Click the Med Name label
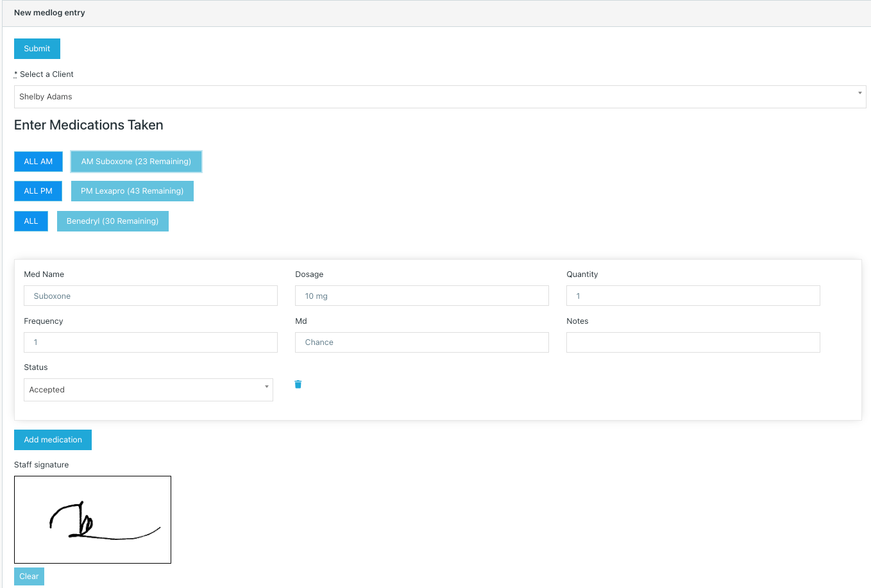Image resolution: width=871 pixels, height=588 pixels. tap(44, 274)
